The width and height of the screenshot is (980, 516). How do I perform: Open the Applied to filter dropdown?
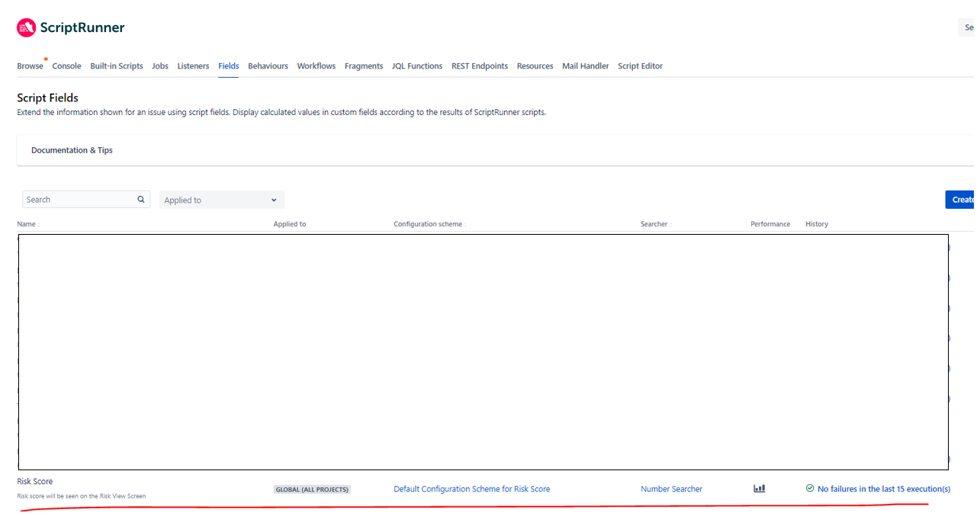click(222, 200)
